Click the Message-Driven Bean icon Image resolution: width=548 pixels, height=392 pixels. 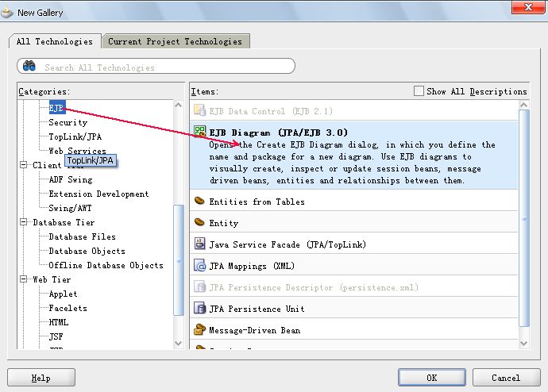point(199,329)
